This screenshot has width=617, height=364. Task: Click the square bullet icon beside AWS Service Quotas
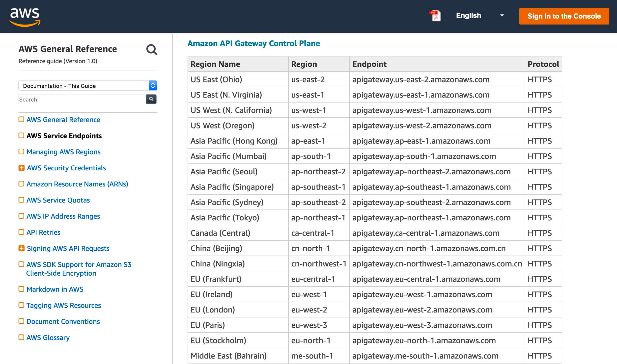click(21, 200)
